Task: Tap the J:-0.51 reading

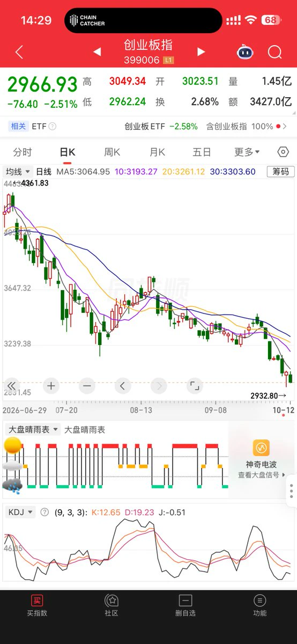Action: (x=173, y=513)
